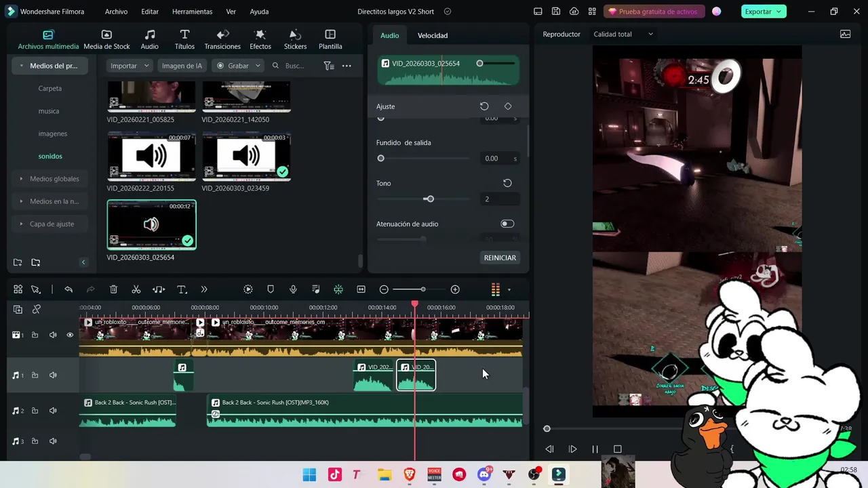Screen dimensions: 868x488
Task: Click the audio mixer note-list icon
Action: (315, 289)
